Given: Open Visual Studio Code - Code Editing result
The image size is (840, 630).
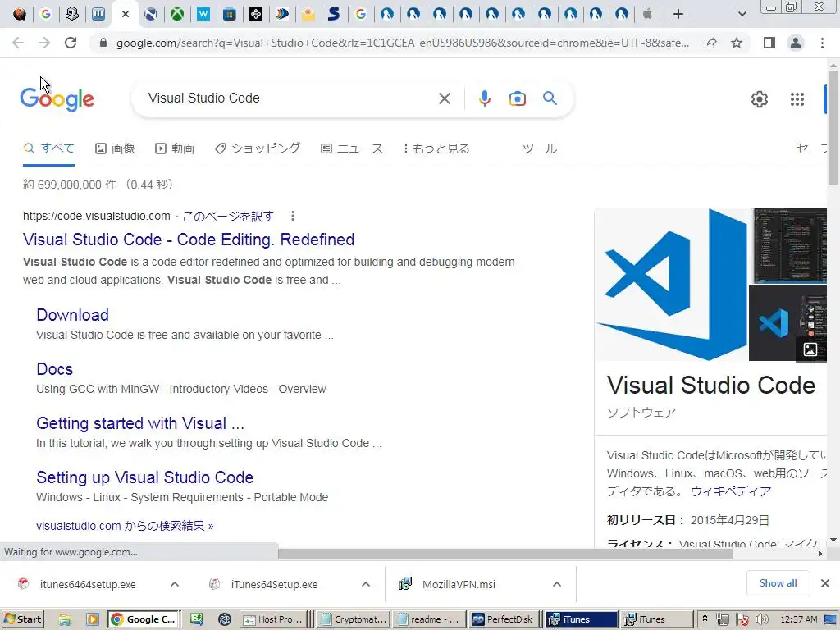Looking at the screenshot, I should point(189,240).
